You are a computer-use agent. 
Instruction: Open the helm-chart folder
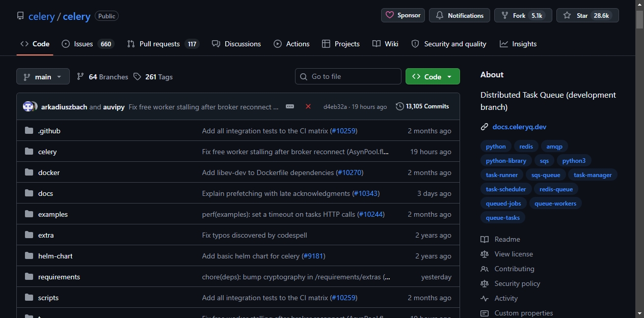coord(56,256)
